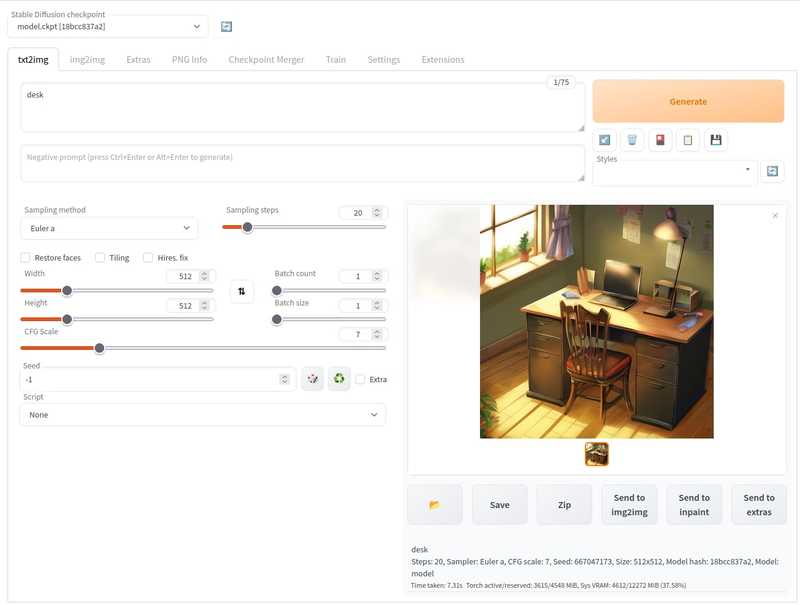Image resolution: width=800 pixels, height=605 pixels.
Task: Open the Checkpoint Merger tab
Action: [x=266, y=60]
